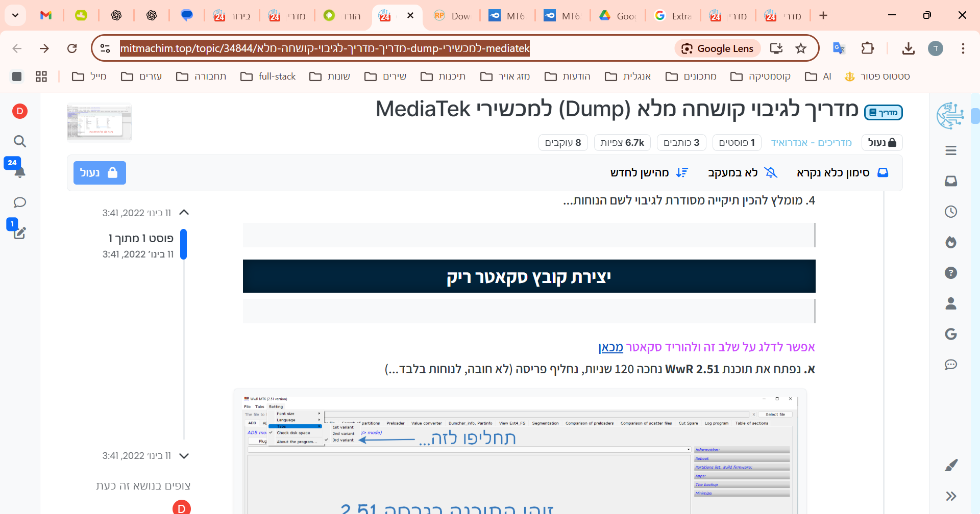This screenshot has height=514, width=980.
Task: Open the Chrome profile avatar
Action: coord(936,48)
